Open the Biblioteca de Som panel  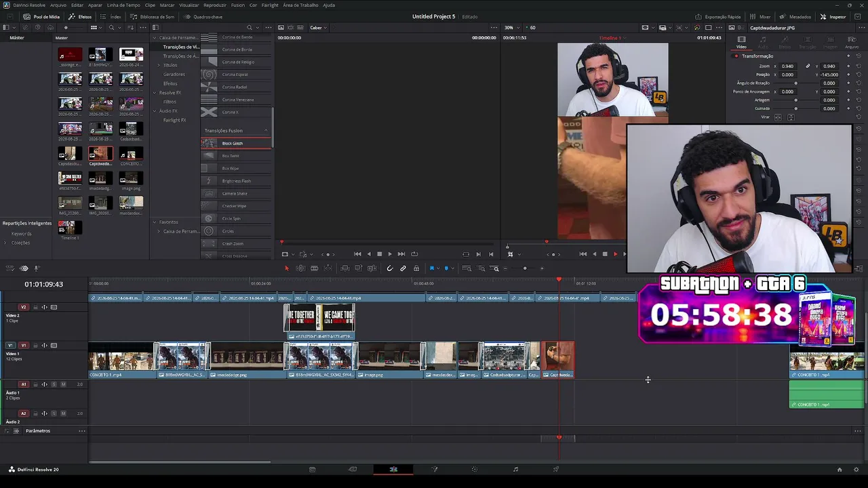(x=153, y=16)
